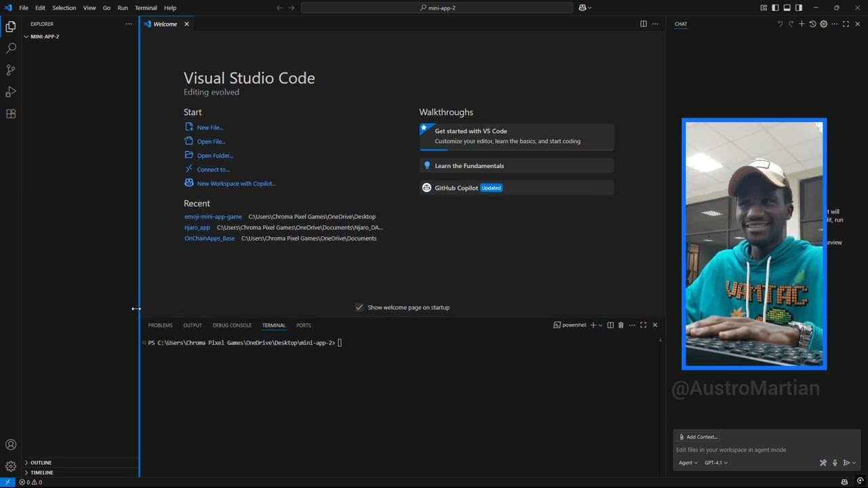Open the njaro_app recent project

197,227
